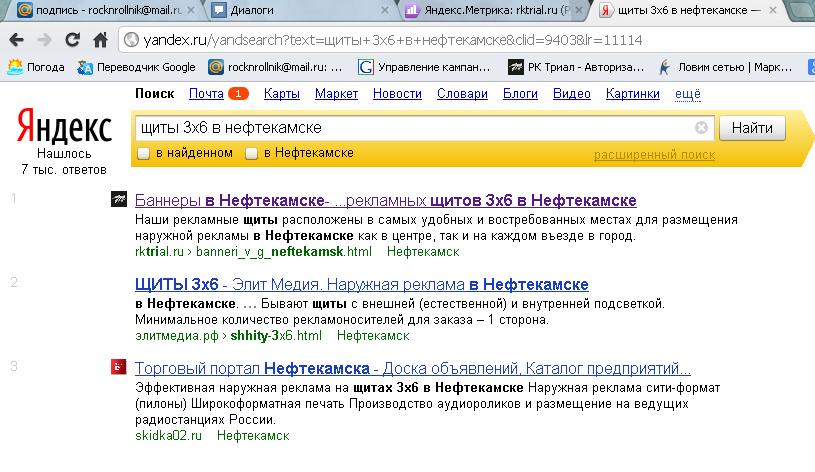Click rktrial.ru green domain link
Viewport: 815px width, 472px height.
[159, 252]
